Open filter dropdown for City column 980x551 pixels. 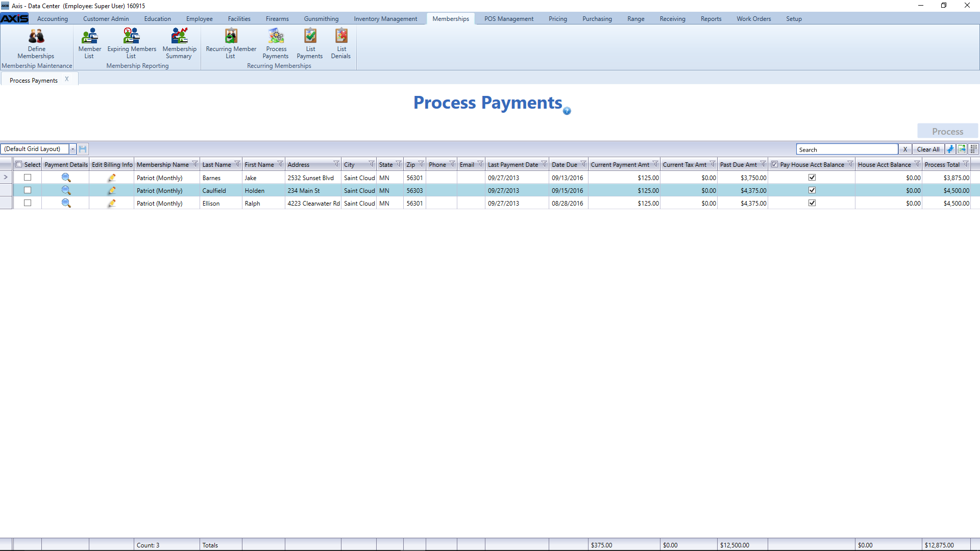(x=372, y=164)
